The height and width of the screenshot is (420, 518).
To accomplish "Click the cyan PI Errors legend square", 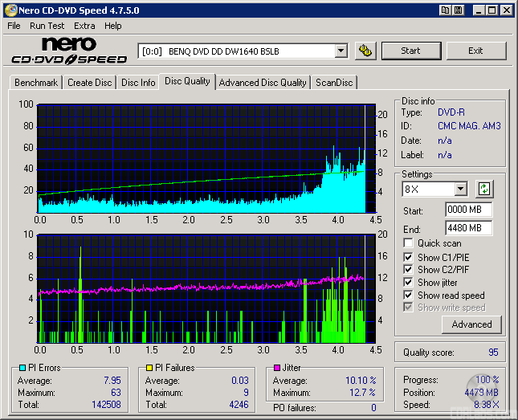I will tap(22, 369).
